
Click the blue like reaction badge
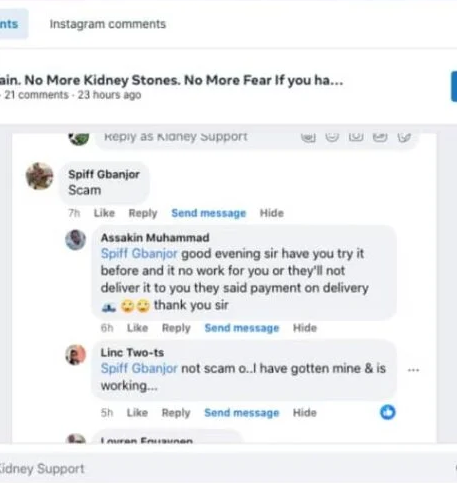coord(388,412)
